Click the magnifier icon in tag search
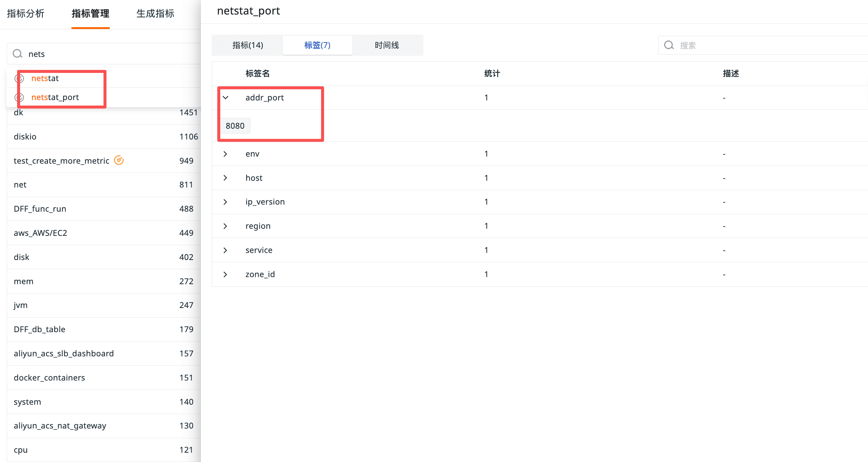Image resolution: width=868 pixels, height=462 pixels. (669, 45)
